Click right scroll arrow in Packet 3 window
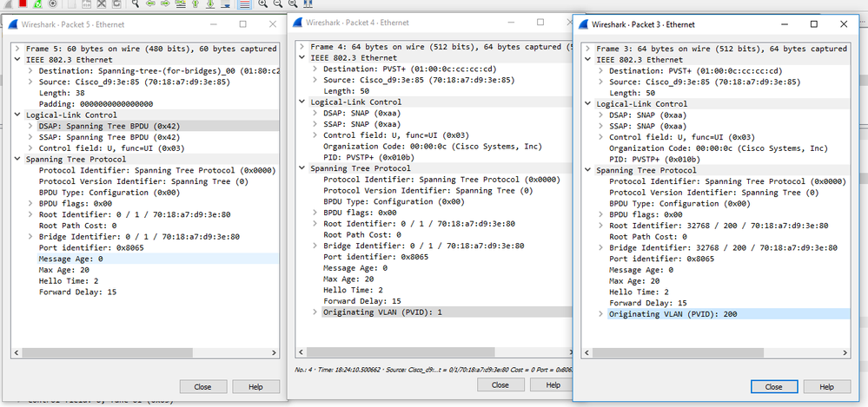Screen dimensions: 868x407 pos(845,353)
